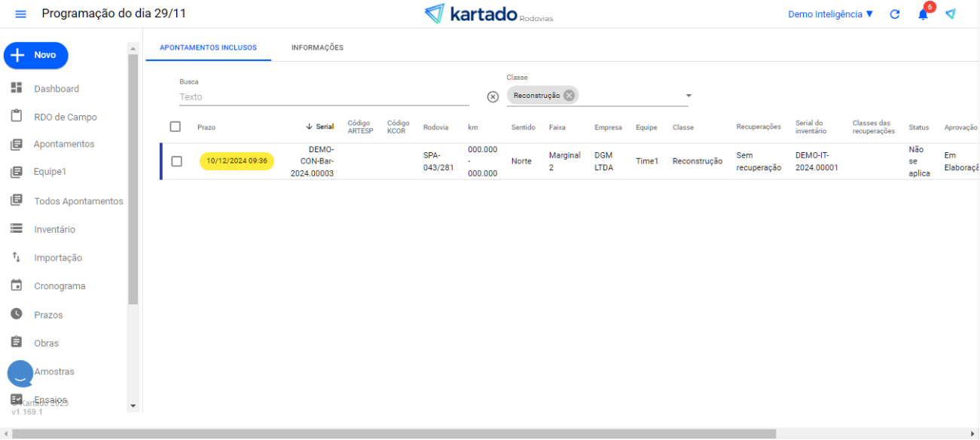Open Cronograma calendar icon
The height and width of the screenshot is (440, 980).
coord(17,286)
